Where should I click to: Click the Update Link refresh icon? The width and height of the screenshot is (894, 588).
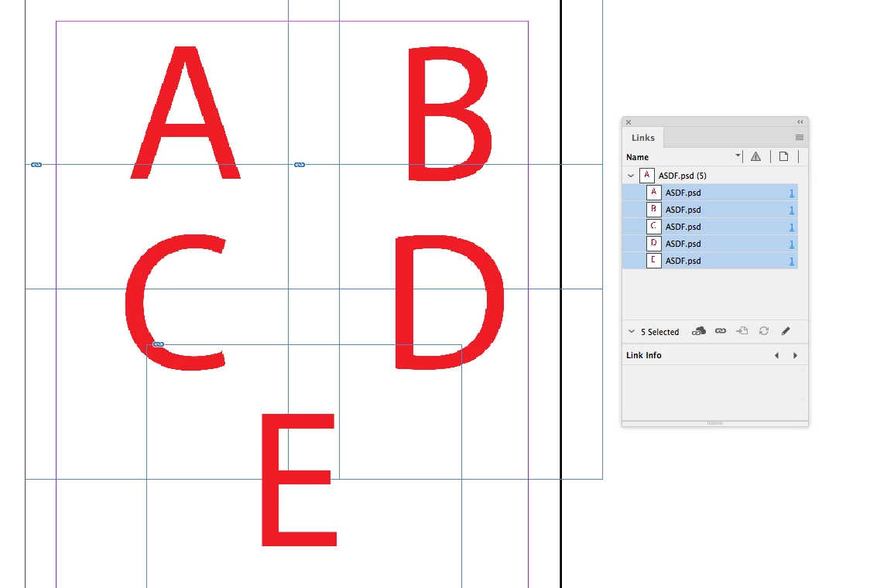click(764, 331)
